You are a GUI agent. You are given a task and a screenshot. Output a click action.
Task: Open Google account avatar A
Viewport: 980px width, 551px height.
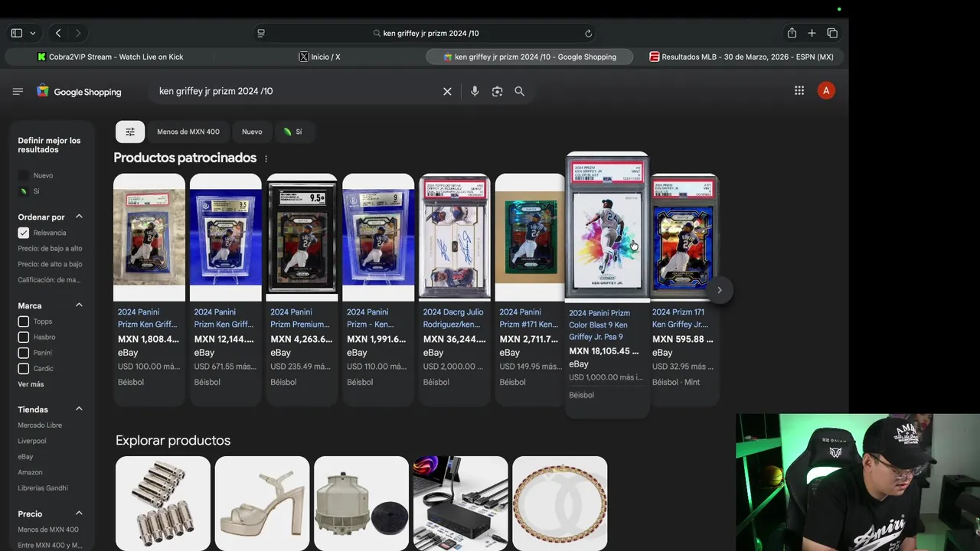825,90
